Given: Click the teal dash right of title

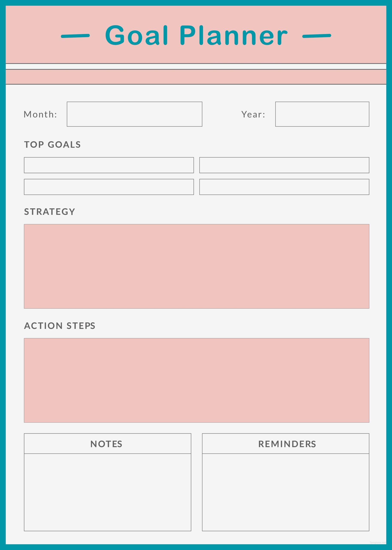Looking at the screenshot, I should tap(316, 36).
